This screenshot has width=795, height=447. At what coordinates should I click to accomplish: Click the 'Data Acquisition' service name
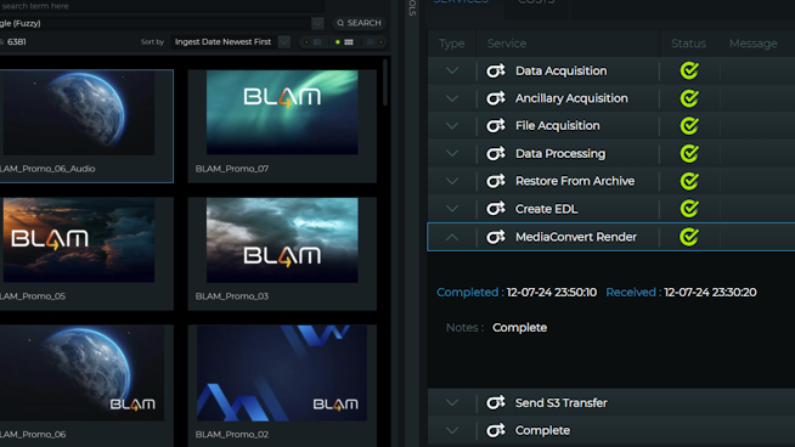[x=561, y=71]
